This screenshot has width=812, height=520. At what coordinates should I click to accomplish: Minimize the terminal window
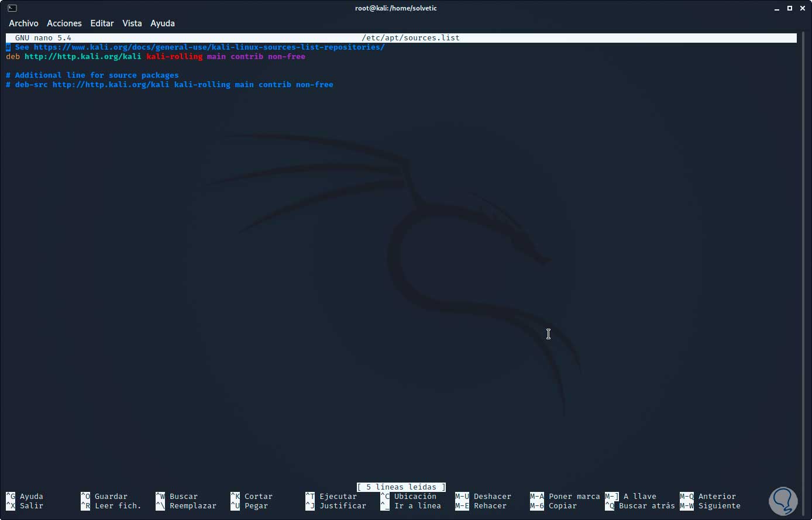777,8
